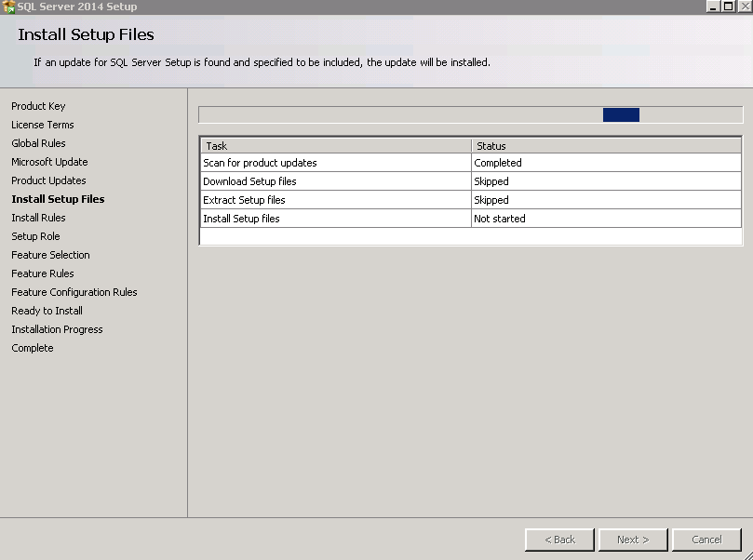This screenshot has width=753, height=560.
Task: Cancel the SQL Server setup
Action: pos(706,540)
